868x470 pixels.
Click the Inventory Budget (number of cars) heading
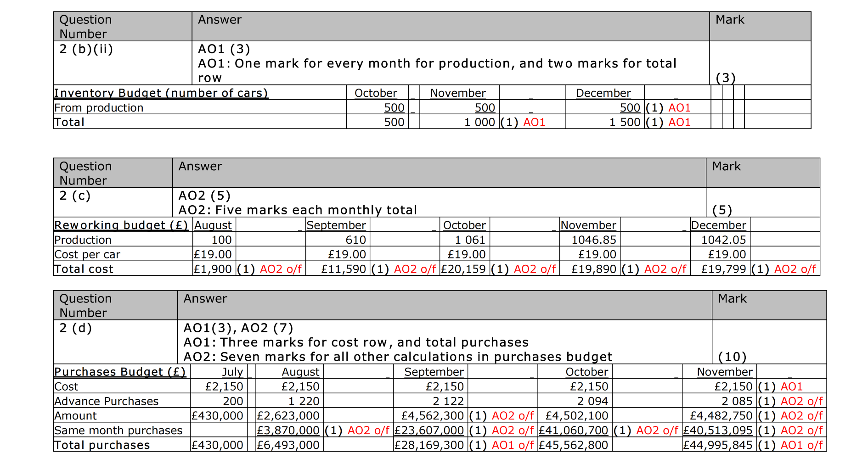pyautogui.click(x=161, y=93)
